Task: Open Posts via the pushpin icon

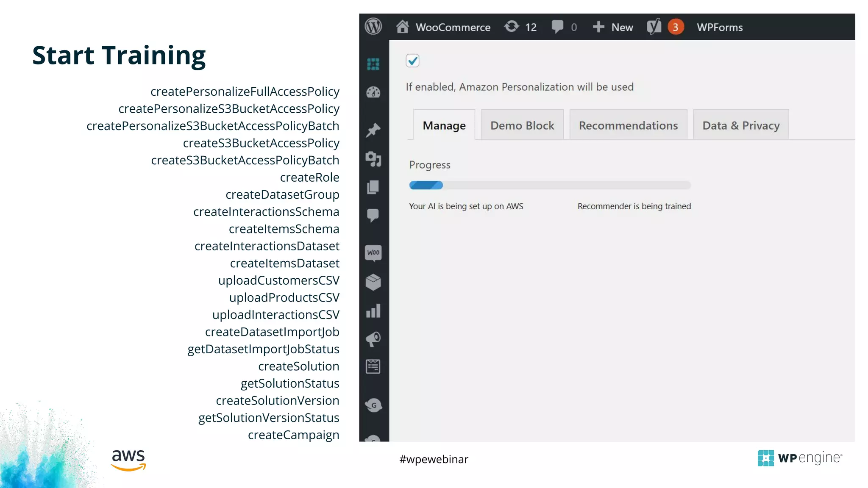Action: tap(373, 130)
